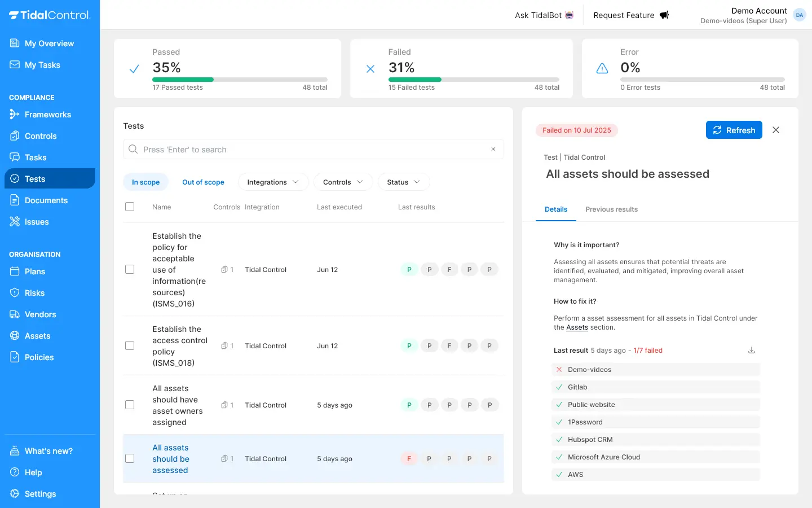Click the DA user avatar
Screen dimensions: 812x508
[x=799, y=15]
